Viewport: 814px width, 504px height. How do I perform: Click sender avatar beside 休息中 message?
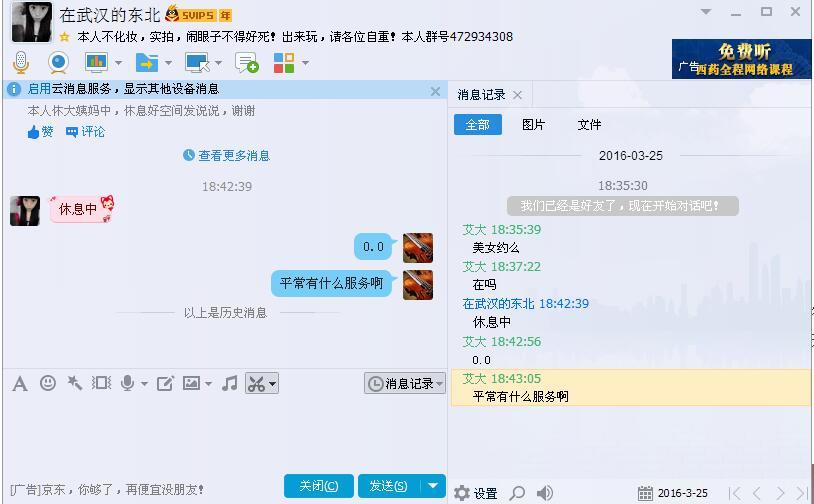point(25,211)
